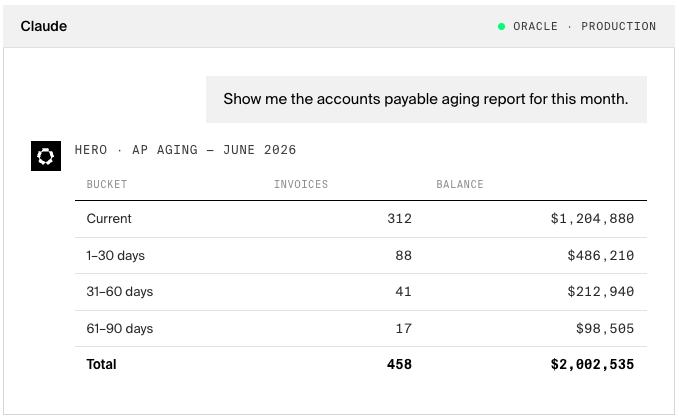Sort by the BUCKET column header
Screen dimensions: 679x419
click(107, 184)
